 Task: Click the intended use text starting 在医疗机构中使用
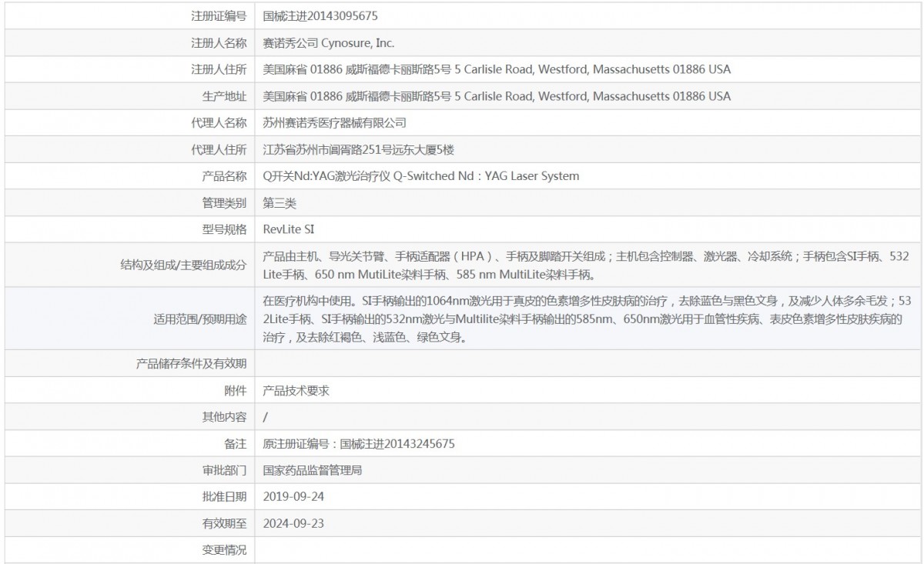click(x=586, y=319)
